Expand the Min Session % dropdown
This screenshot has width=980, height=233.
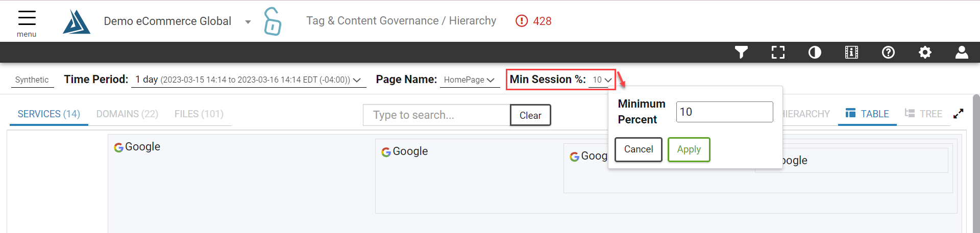[602, 80]
